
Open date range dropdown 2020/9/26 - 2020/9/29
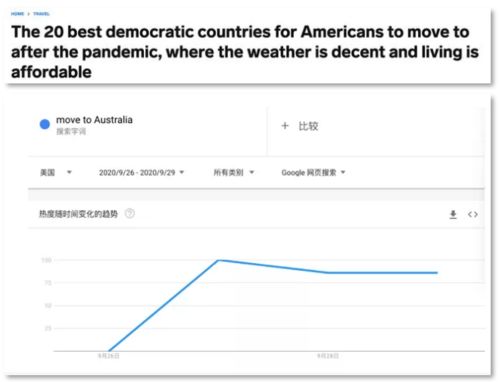(141, 172)
